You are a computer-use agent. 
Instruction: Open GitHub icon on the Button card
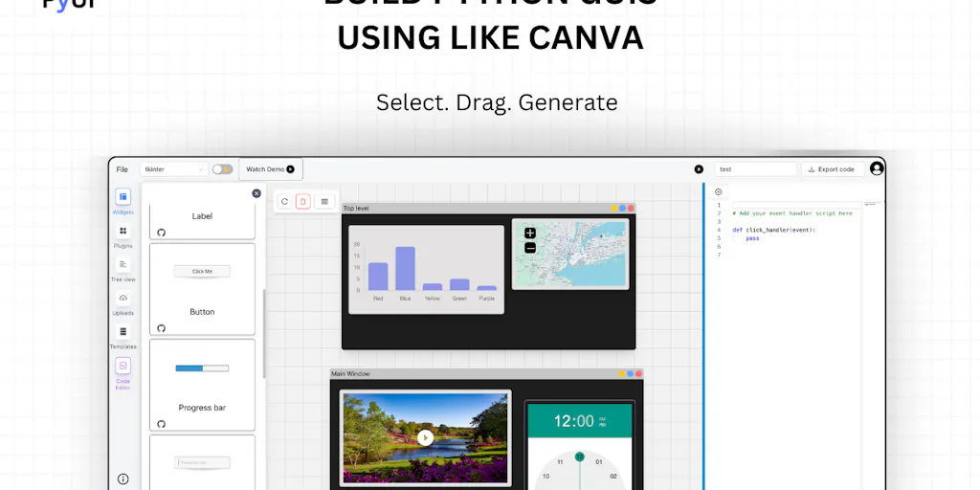(x=161, y=328)
